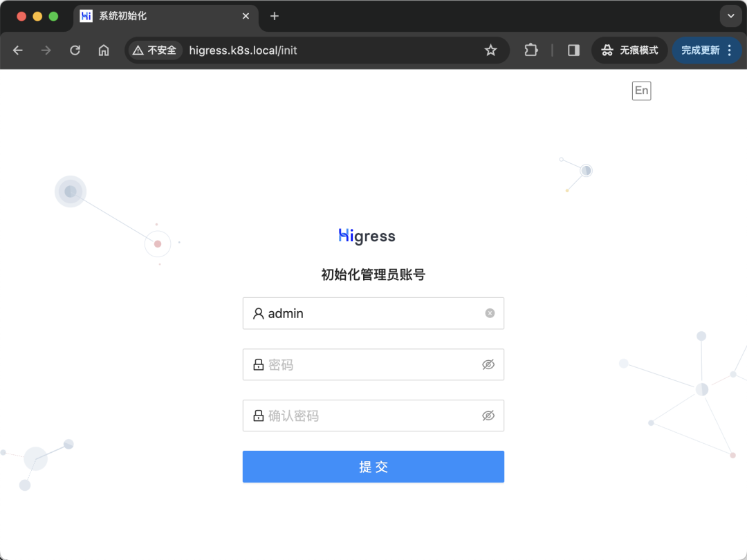Screen dimensions: 747x560
Task: Click the lock icon in 密码 field
Action: point(258,365)
